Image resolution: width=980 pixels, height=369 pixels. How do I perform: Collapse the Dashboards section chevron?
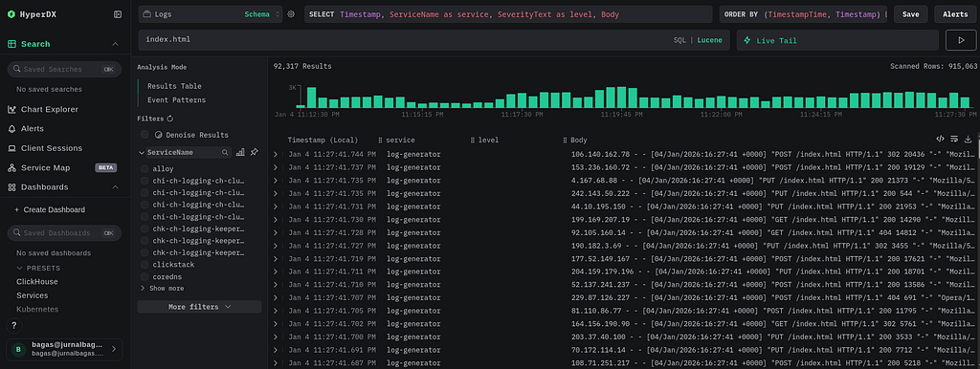[x=115, y=186]
